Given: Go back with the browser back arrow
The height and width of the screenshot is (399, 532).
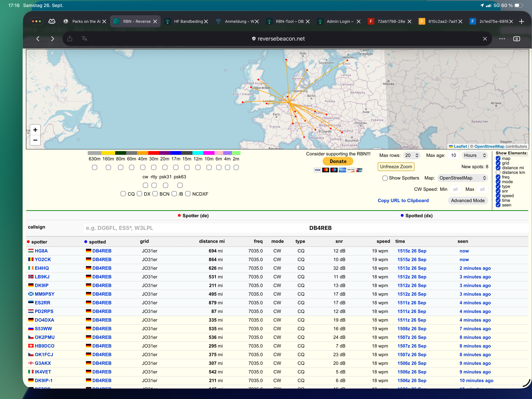Looking at the screenshot, I should click(x=38, y=39).
